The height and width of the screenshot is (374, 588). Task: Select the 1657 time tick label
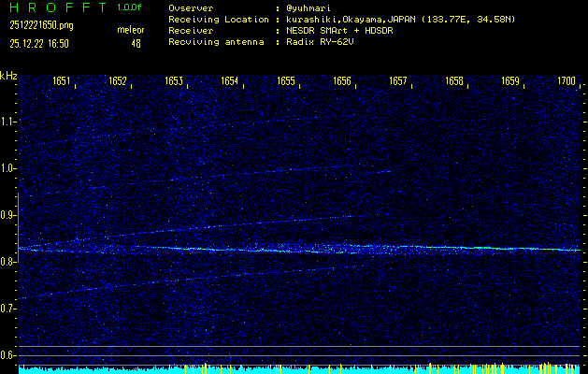click(398, 82)
